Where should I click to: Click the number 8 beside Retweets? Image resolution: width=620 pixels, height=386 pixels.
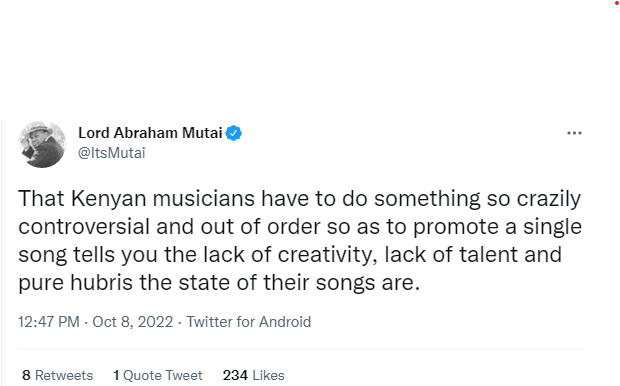(26, 375)
